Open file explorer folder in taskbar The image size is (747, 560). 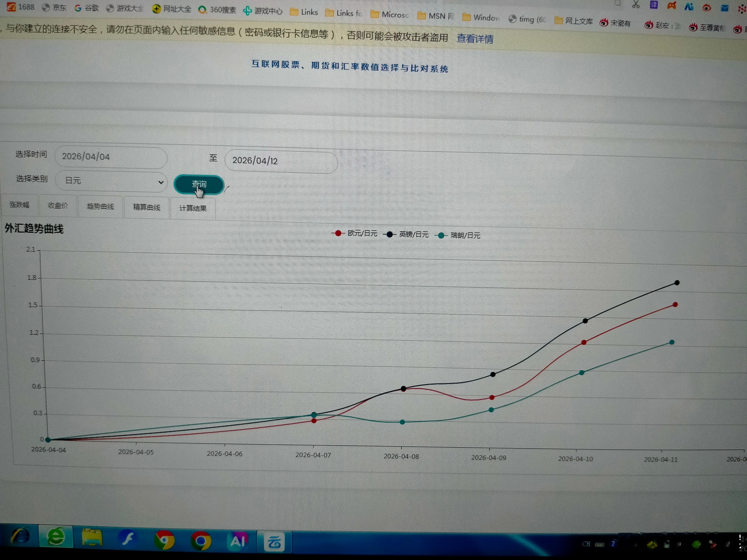92,538
